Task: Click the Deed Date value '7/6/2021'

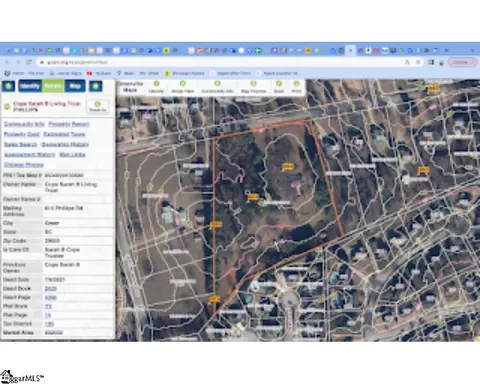Action: point(55,280)
